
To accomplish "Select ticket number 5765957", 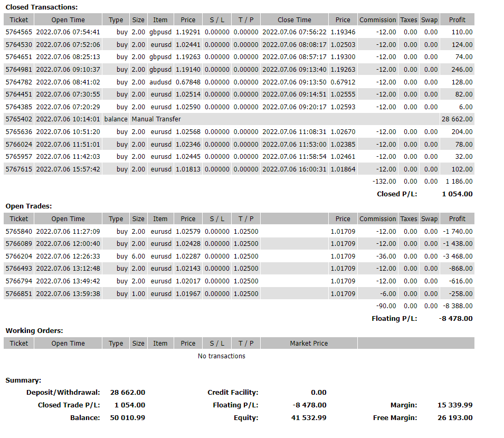I will [x=19, y=157].
